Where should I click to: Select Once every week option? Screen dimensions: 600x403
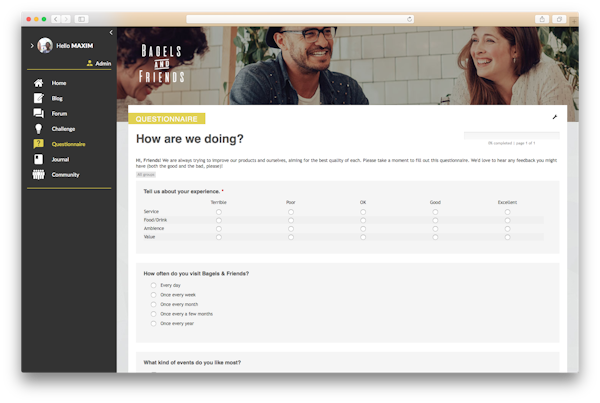click(x=153, y=295)
